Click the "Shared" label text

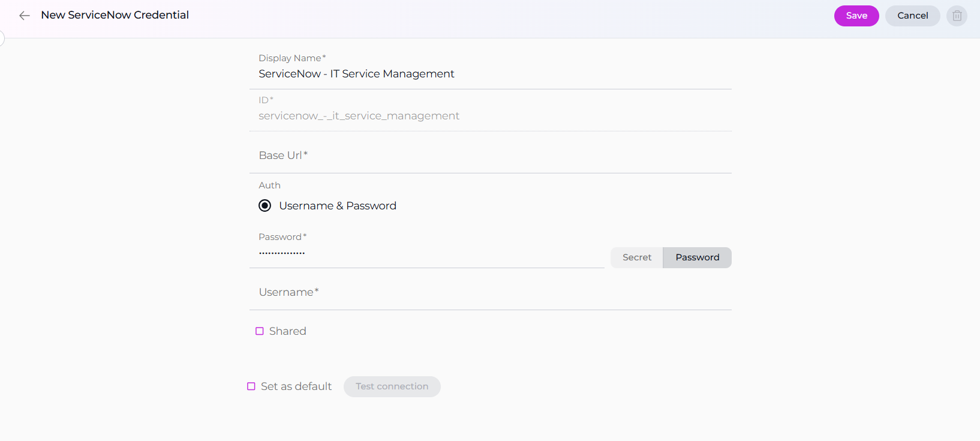tap(288, 331)
